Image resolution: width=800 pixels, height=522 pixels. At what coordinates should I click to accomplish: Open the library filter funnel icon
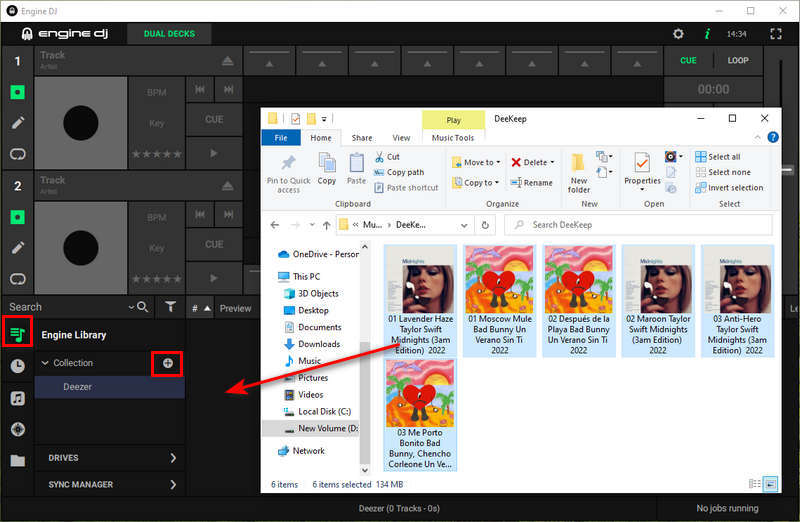point(170,307)
